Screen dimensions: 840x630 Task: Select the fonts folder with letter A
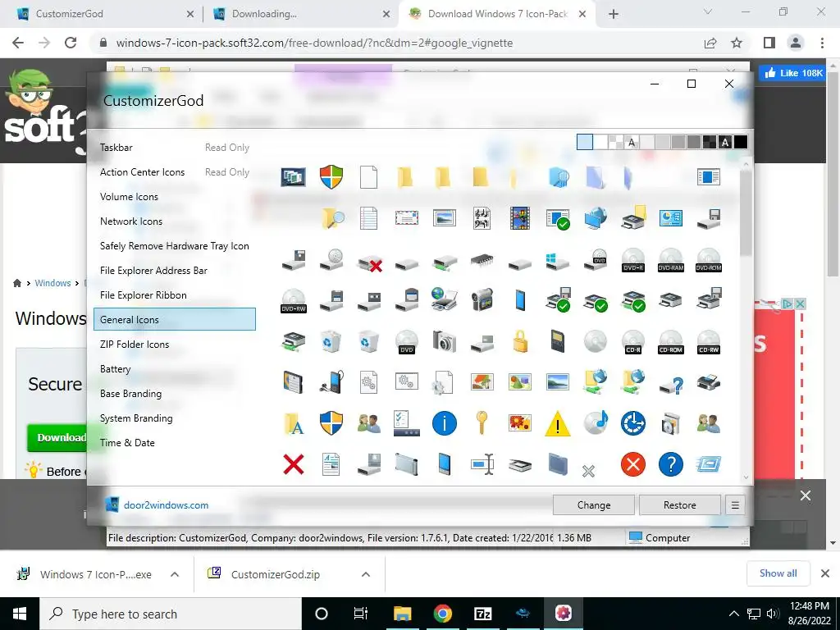pyautogui.click(x=294, y=423)
